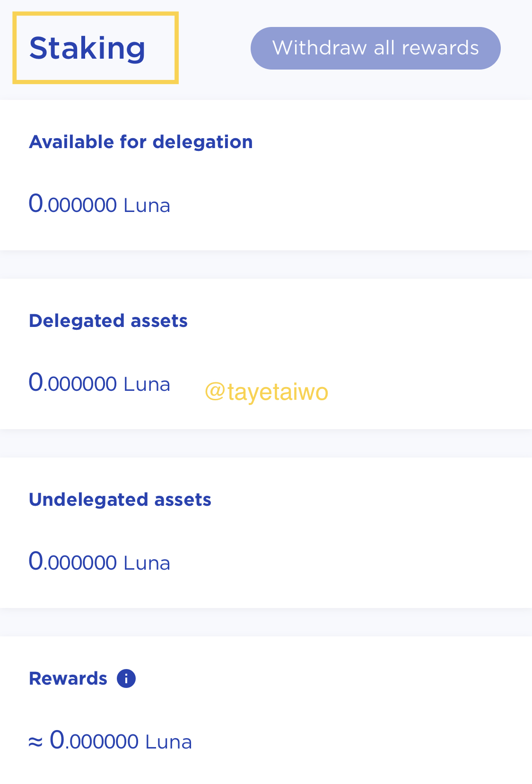Tap the Withdraw all rewards button
532x784 pixels.
(x=375, y=48)
